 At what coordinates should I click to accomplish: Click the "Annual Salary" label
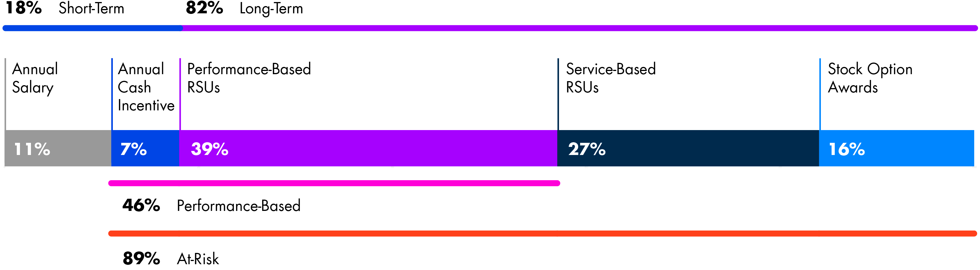tap(35, 78)
